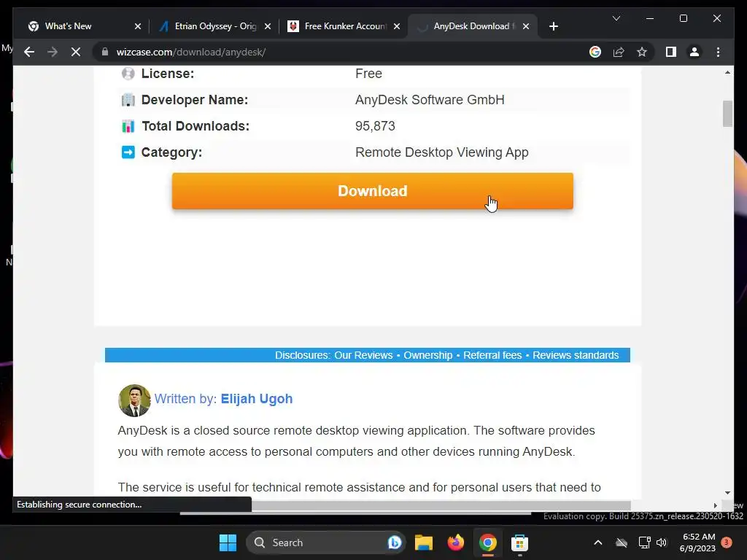Click the cloud sync tray icon
Screen dimensions: 747x560
(622, 542)
